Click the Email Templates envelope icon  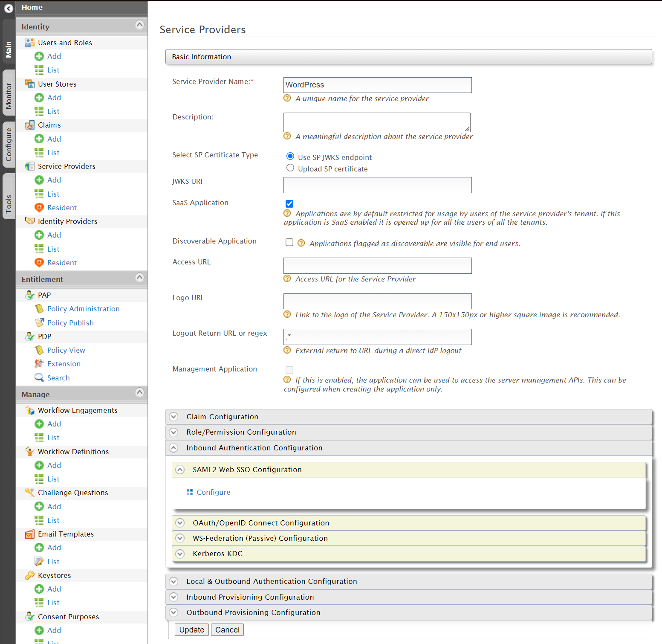tap(29, 534)
